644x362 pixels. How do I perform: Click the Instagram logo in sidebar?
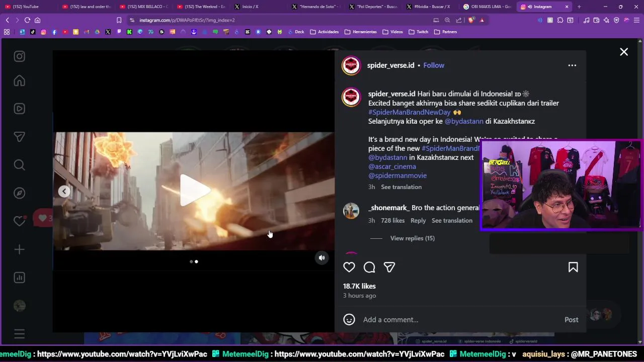click(x=19, y=56)
